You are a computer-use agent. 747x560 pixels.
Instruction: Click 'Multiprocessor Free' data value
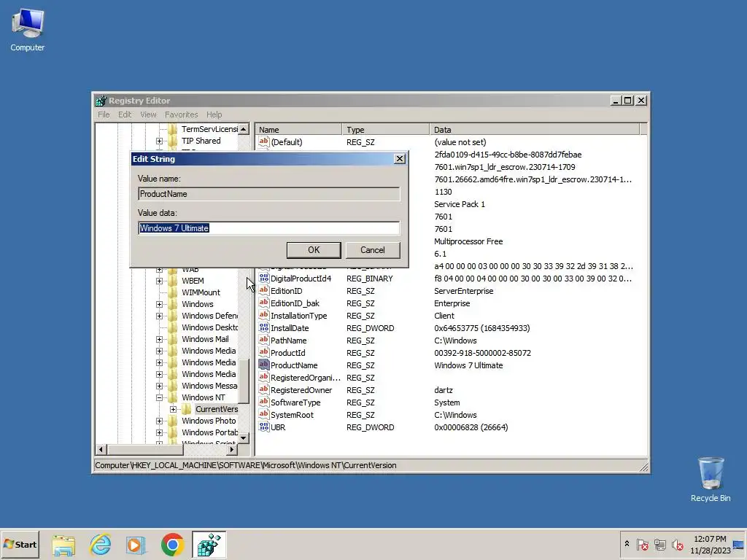point(468,241)
